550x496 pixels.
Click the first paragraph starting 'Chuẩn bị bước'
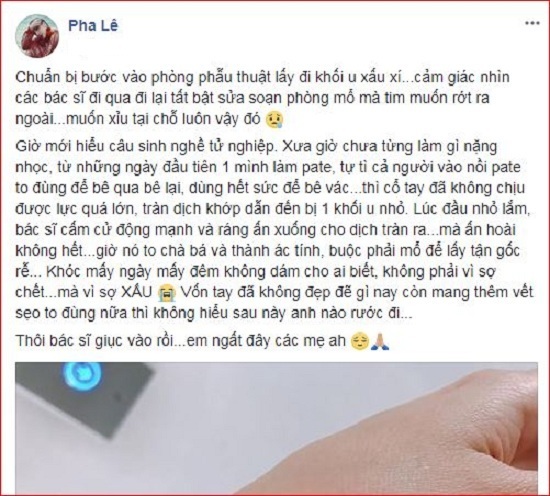tap(262, 99)
